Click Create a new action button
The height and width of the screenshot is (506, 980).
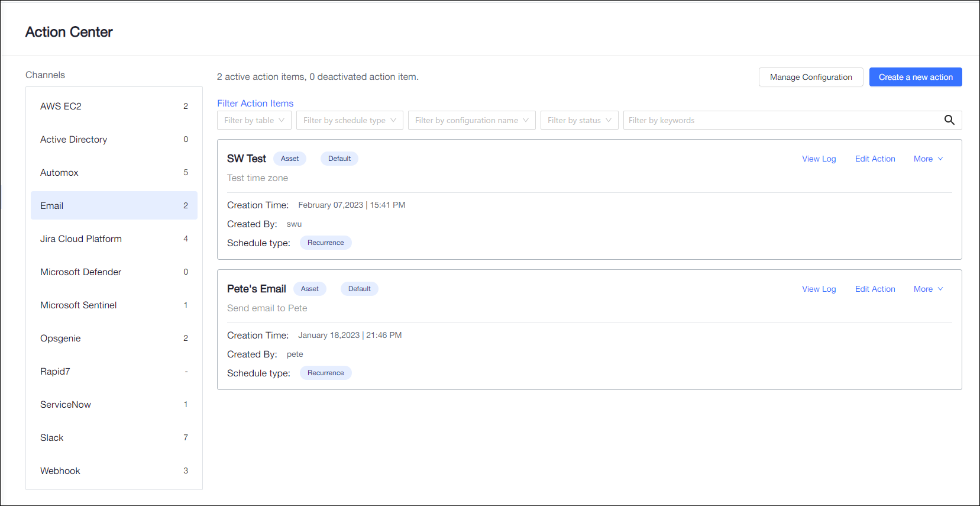(x=915, y=77)
